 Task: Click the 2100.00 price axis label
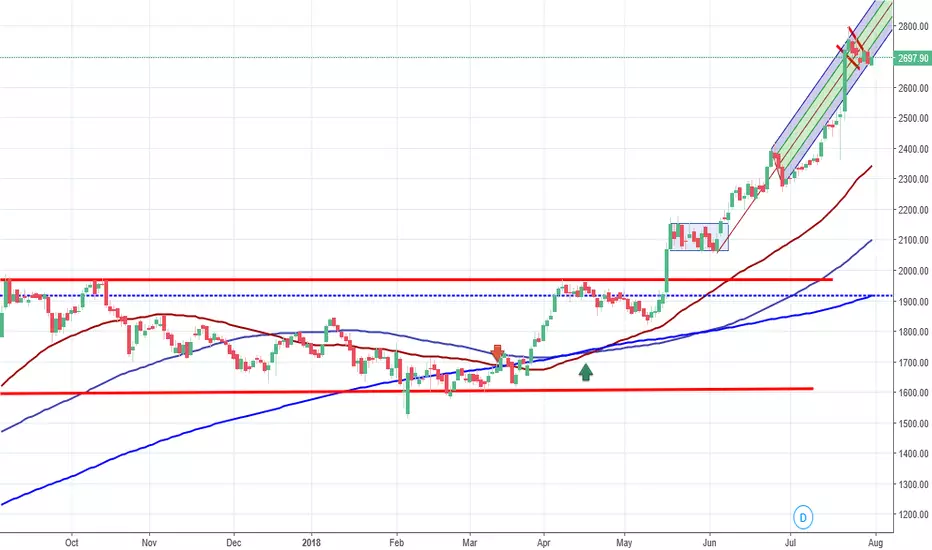point(913,240)
